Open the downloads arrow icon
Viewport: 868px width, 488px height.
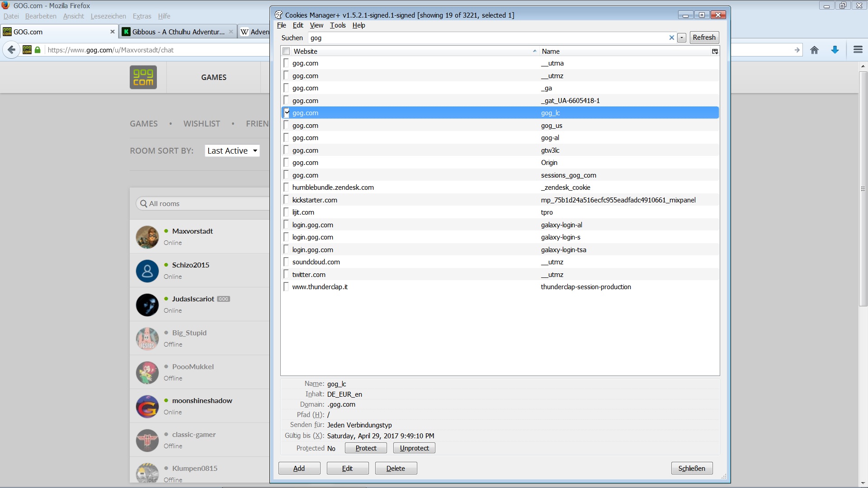coord(835,50)
